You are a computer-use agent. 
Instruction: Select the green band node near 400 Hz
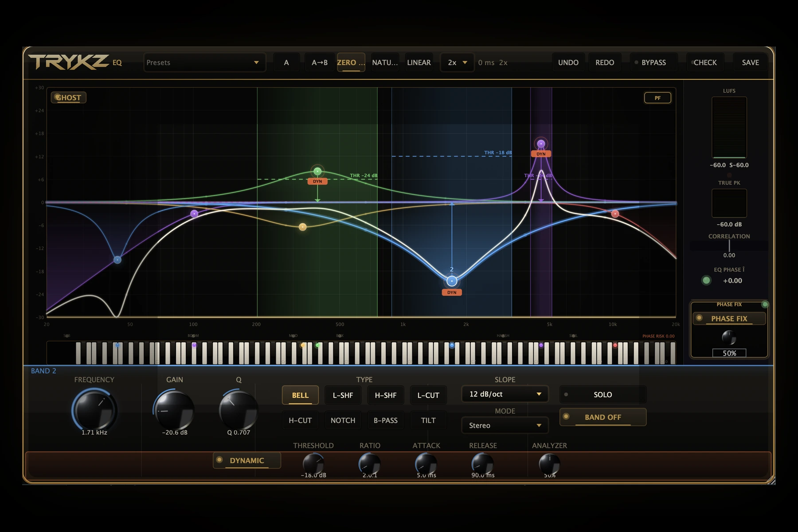point(317,171)
